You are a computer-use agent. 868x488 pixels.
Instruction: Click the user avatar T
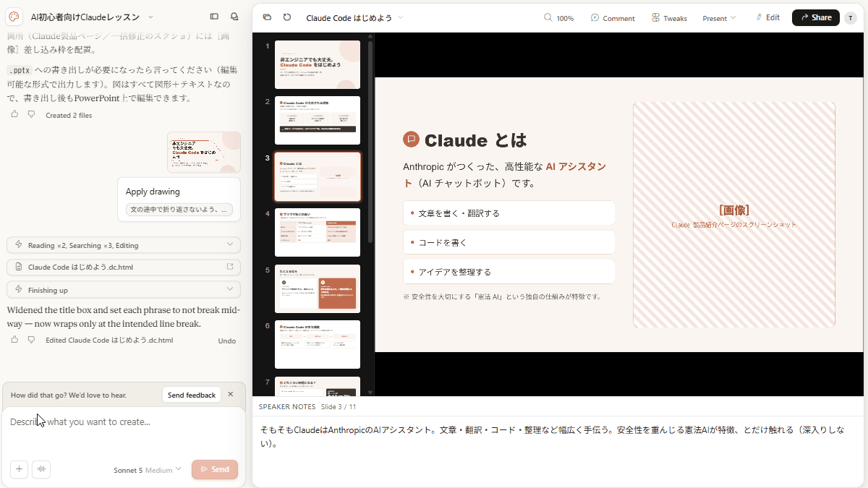[851, 18]
